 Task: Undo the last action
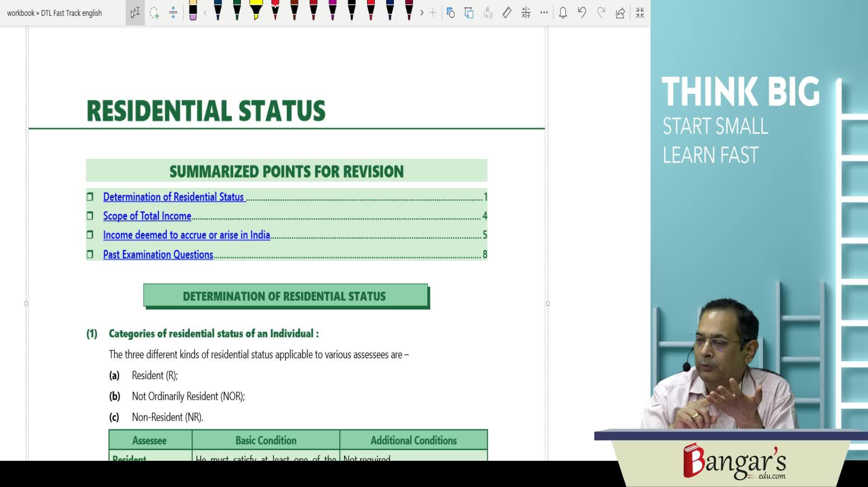pyautogui.click(x=582, y=13)
